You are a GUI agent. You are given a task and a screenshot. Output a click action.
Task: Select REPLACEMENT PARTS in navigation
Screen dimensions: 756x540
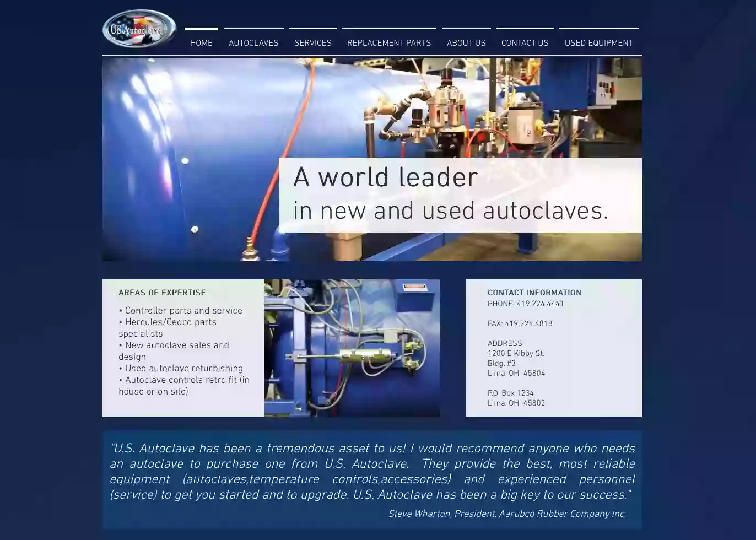click(389, 42)
